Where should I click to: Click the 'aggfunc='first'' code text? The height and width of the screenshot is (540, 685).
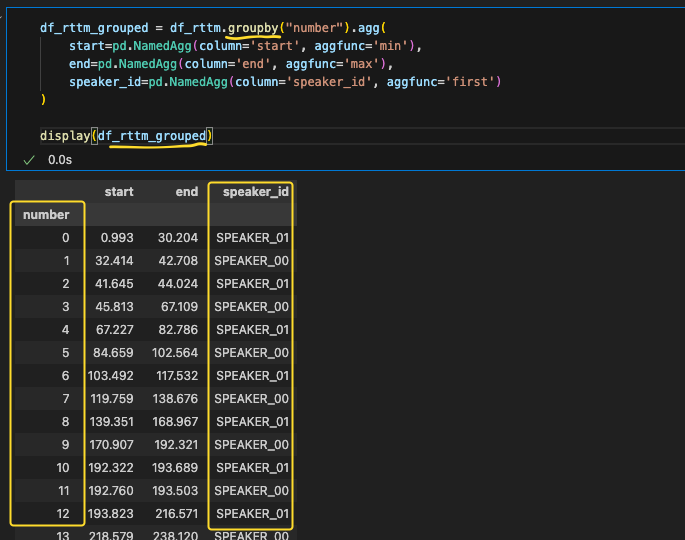(440, 82)
